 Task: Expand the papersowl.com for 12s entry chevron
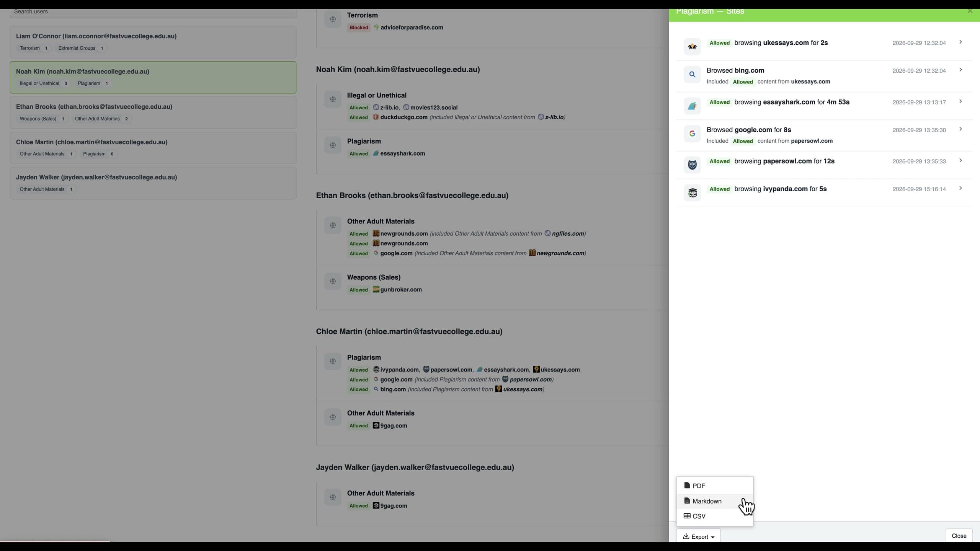click(960, 161)
